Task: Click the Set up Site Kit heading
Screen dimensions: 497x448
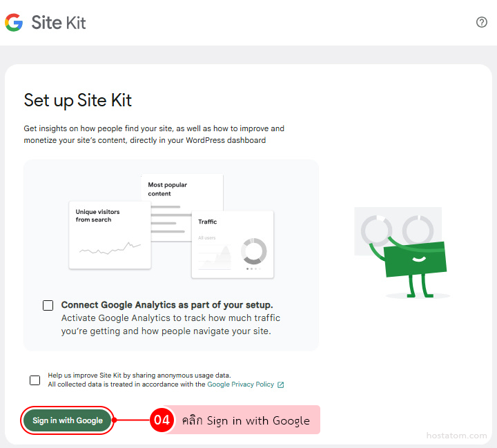Action: [x=77, y=101]
